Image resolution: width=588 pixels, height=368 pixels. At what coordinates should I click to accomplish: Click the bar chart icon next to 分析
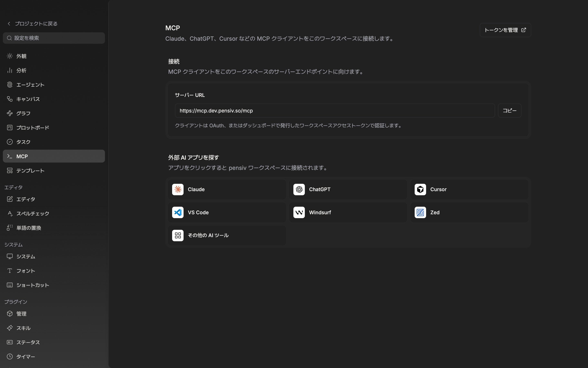[10, 70]
